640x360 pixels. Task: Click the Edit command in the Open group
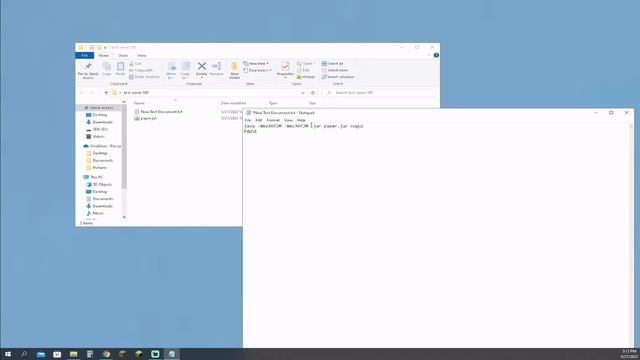pos(303,70)
